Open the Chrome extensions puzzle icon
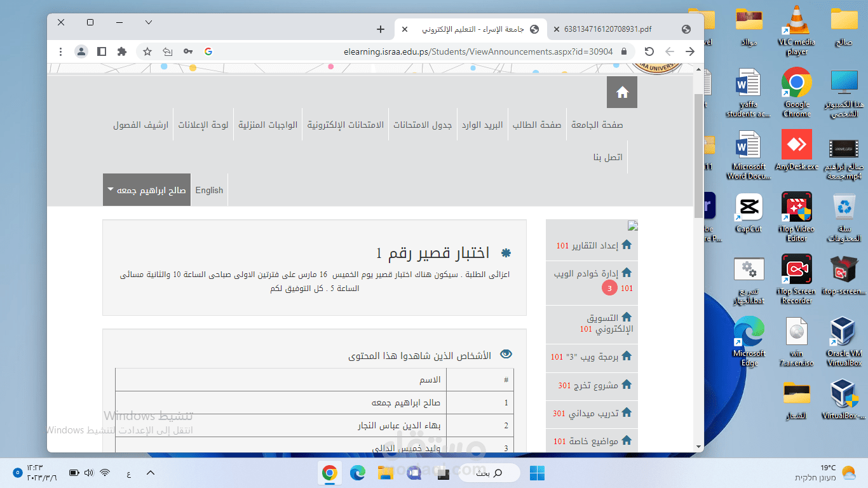868x488 pixels. [122, 51]
